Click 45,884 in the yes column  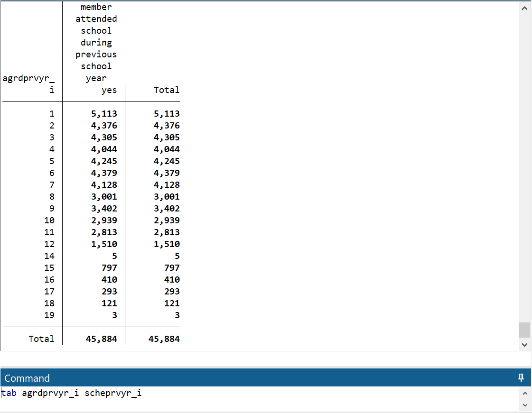pos(101,339)
